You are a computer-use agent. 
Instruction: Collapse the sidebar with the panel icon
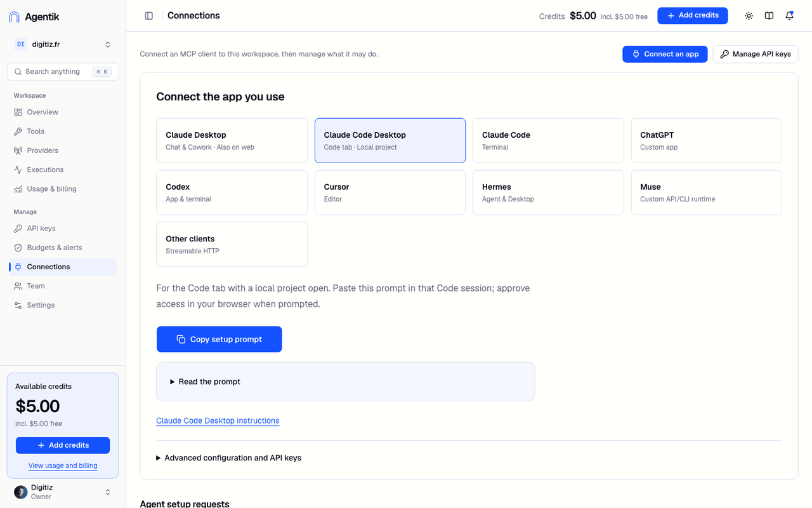[149, 16]
